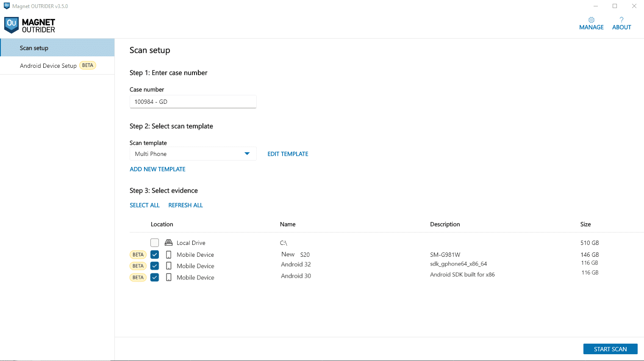The image size is (644, 361).
Task: Click the 'SM-G981W' description
Action: coord(445,255)
